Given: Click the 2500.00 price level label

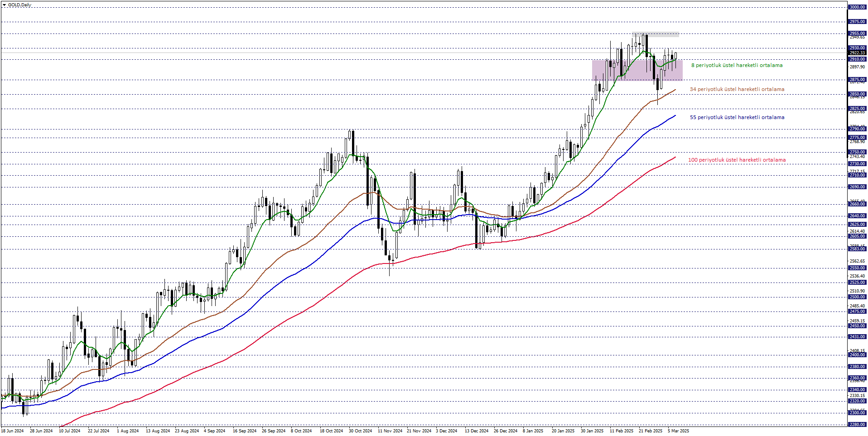Looking at the screenshot, I should [x=857, y=297].
